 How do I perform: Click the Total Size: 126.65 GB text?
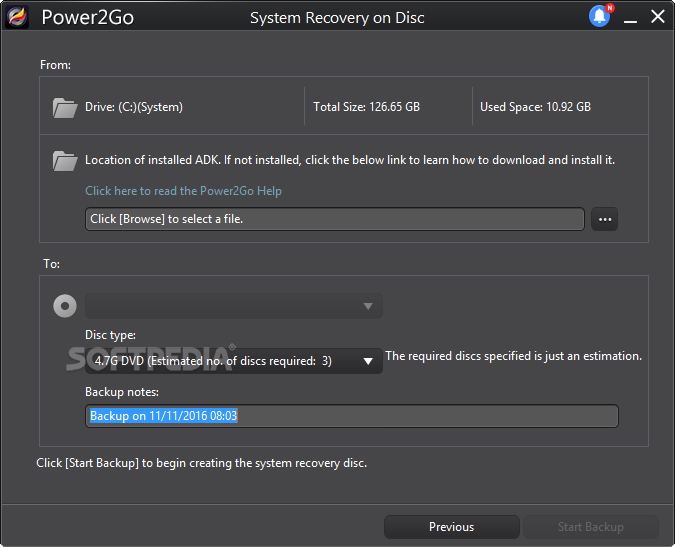click(x=366, y=107)
